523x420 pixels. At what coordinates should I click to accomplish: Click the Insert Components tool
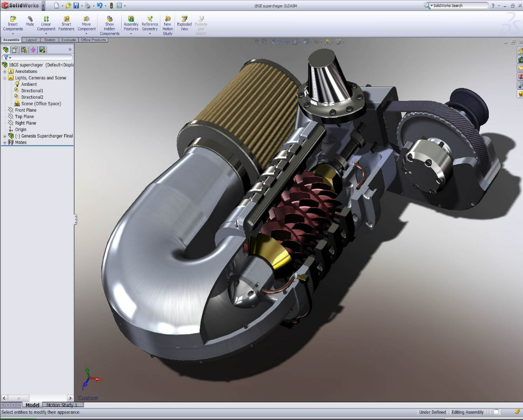click(x=12, y=23)
